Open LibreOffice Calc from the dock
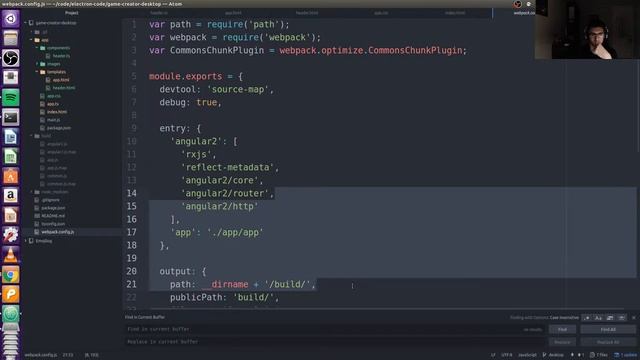The width and height of the screenshot is (640, 360). (11, 157)
